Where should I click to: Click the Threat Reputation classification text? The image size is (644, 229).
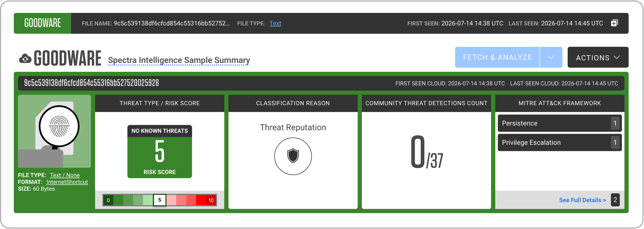[293, 127]
